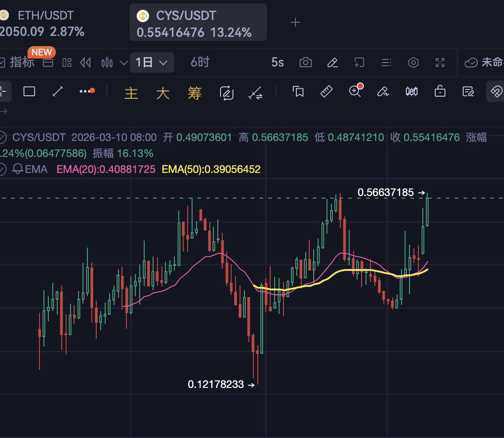
Task: Select the single-pane layout icon
Action: pyautogui.click(x=48, y=63)
